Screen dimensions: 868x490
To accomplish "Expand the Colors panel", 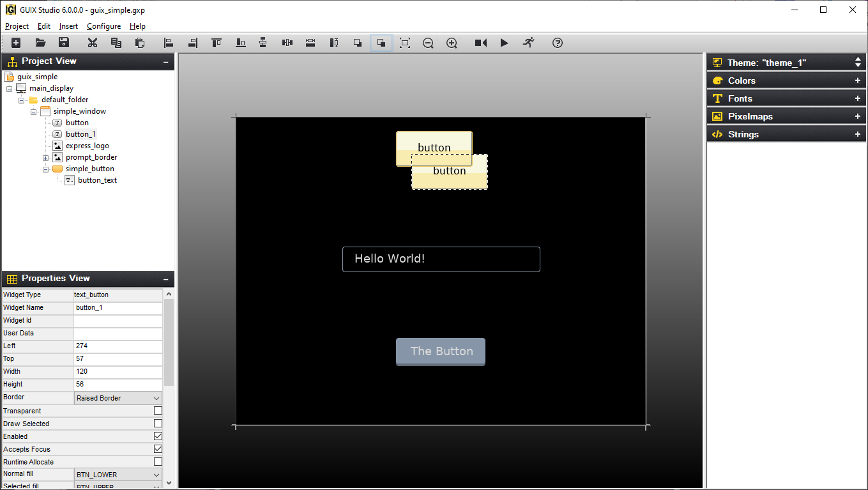I will pos(857,80).
